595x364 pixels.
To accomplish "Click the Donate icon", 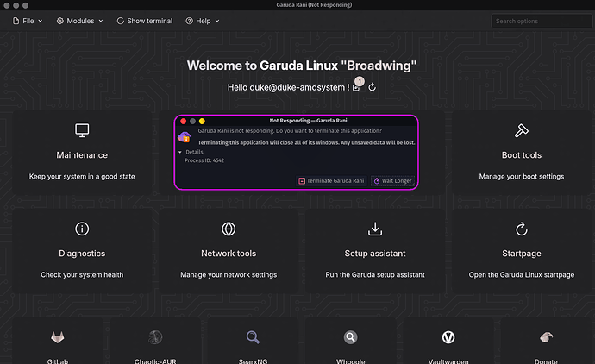I will click(x=546, y=337).
